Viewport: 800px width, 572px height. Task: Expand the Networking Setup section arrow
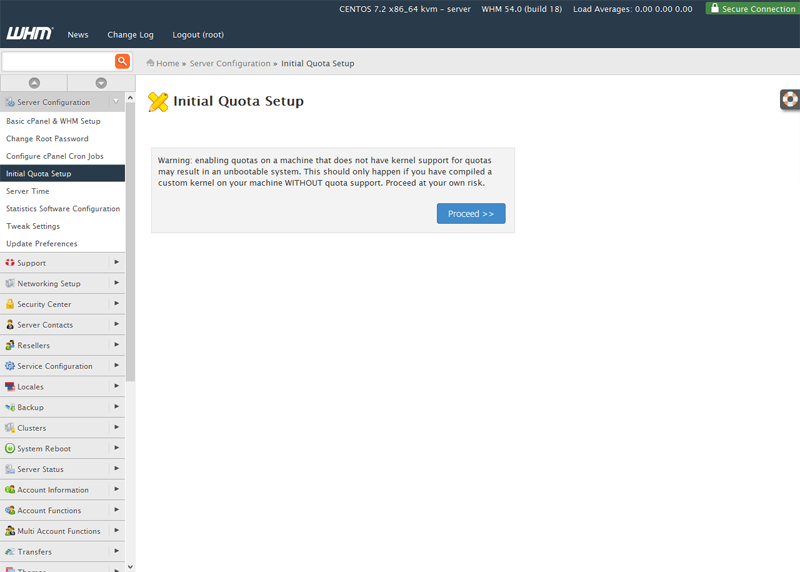pyautogui.click(x=116, y=283)
